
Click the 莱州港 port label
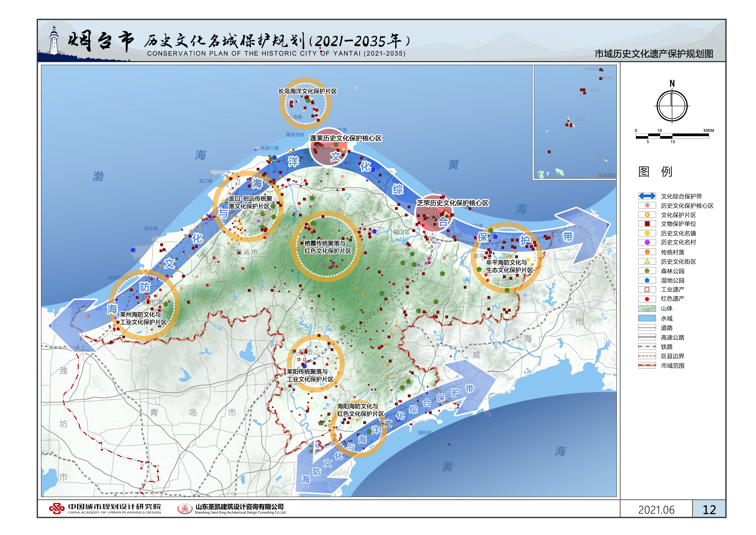point(151,229)
